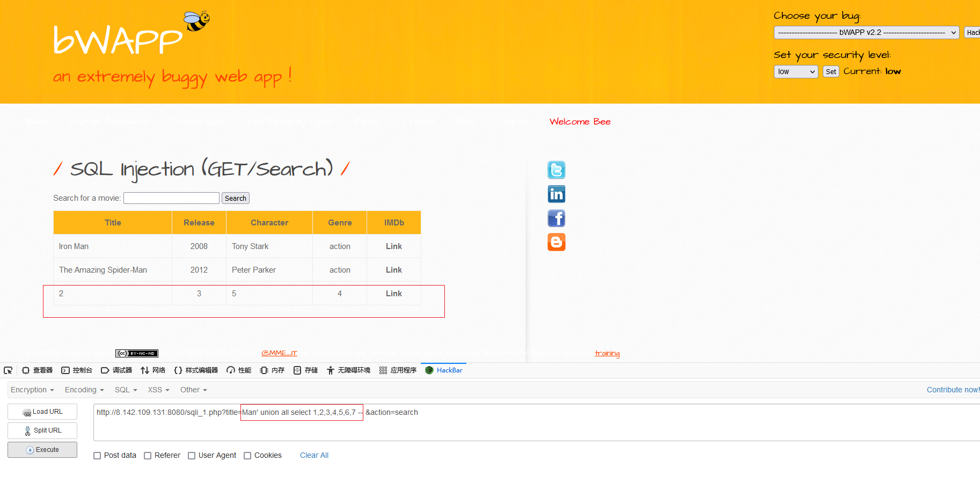Viewport: 980px width, 497px height.
Task: Click the Load URL button
Action: (x=42, y=412)
